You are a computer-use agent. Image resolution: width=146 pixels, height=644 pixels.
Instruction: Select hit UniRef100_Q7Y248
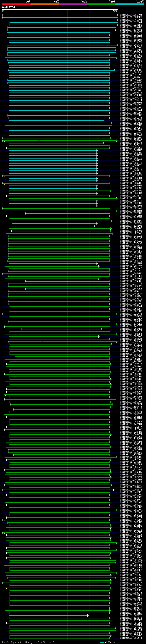click(x=131, y=130)
